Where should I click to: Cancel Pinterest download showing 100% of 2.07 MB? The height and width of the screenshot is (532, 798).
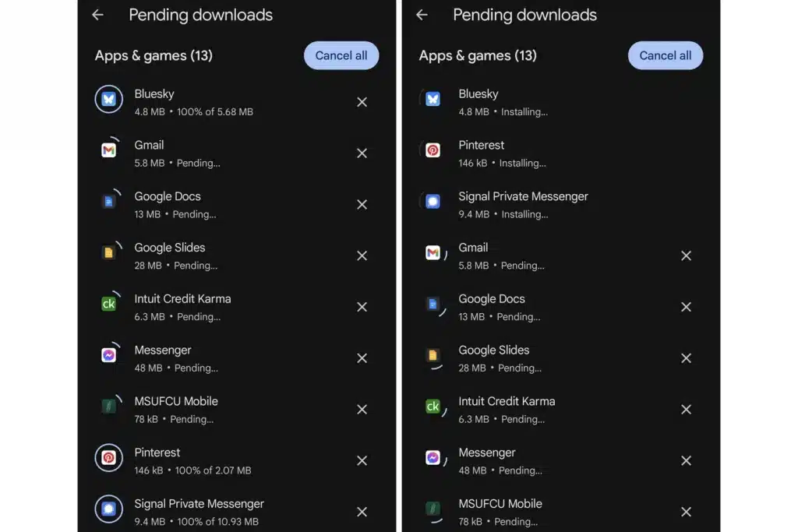(x=362, y=460)
